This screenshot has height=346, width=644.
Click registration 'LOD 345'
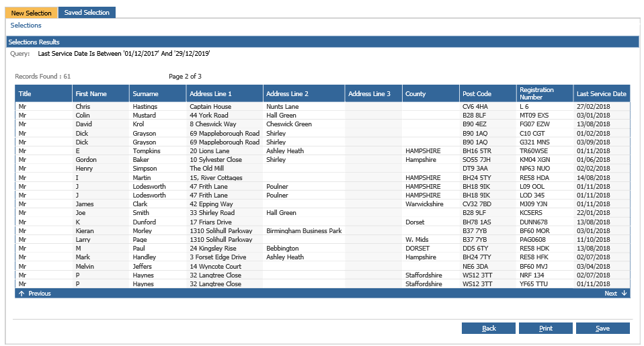tap(532, 196)
